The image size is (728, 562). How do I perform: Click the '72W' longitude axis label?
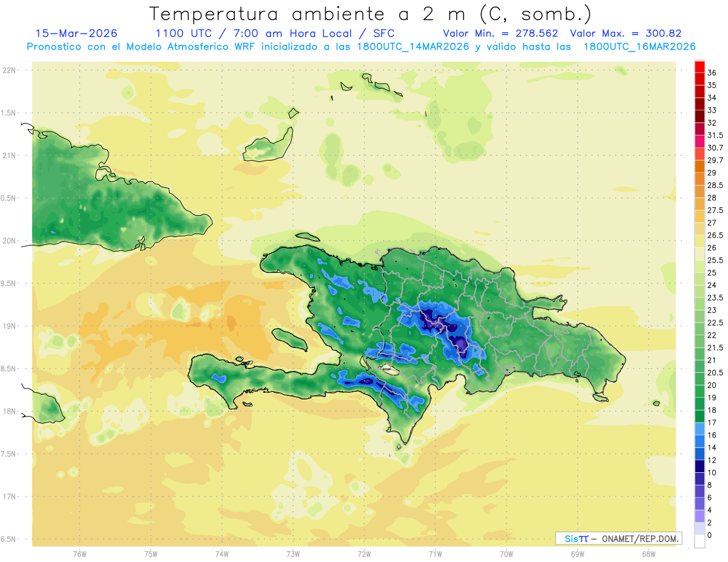[364, 554]
